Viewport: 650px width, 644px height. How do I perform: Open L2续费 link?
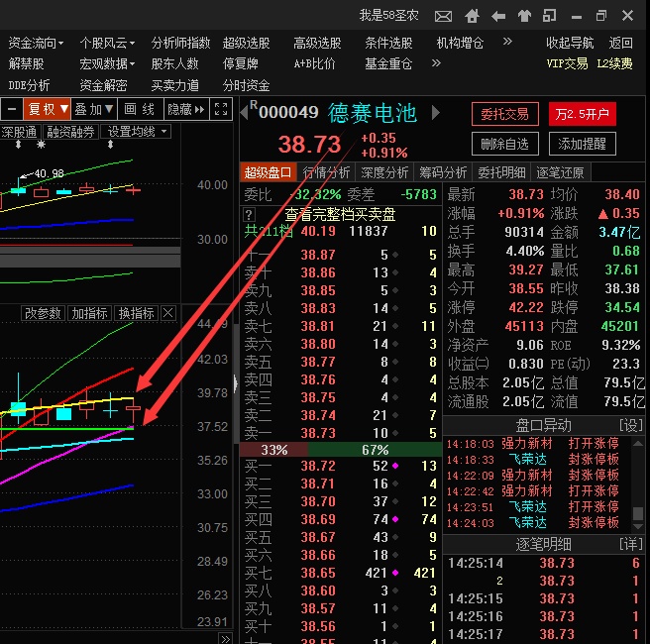coord(614,63)
